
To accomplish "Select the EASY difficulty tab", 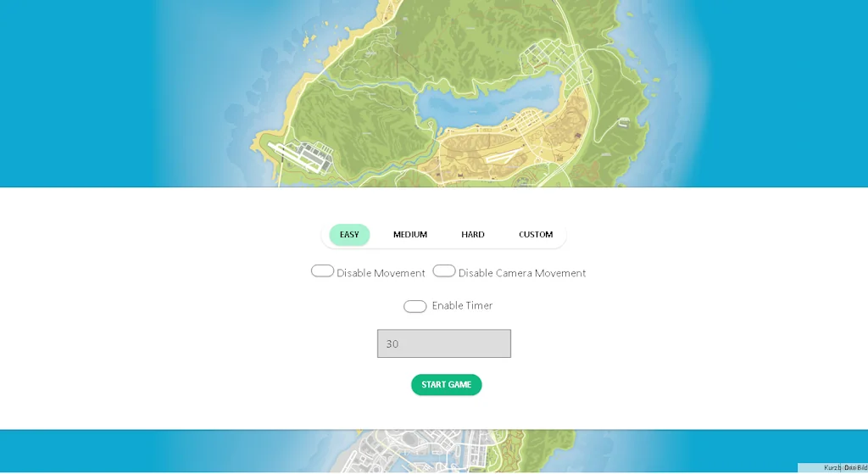I will 349,235.
